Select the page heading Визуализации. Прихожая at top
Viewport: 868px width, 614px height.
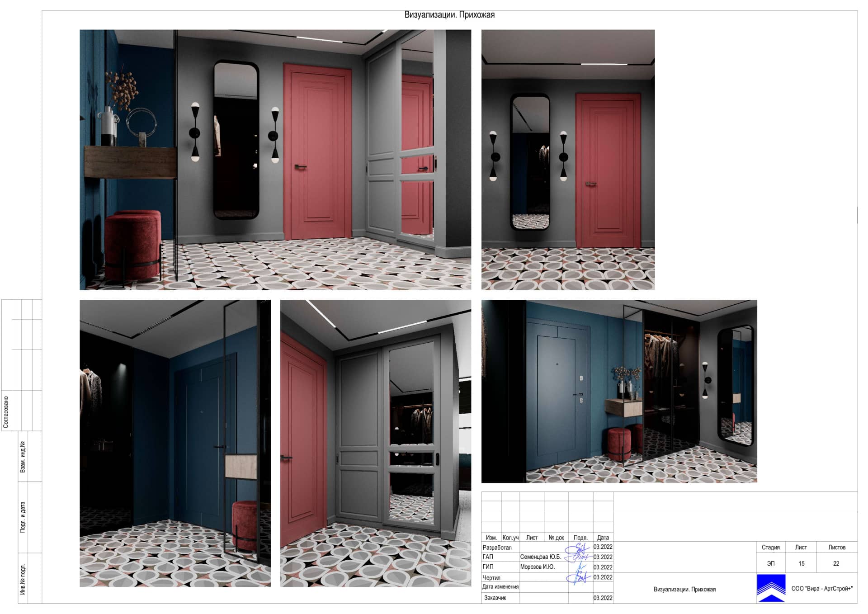coord(449,15)
